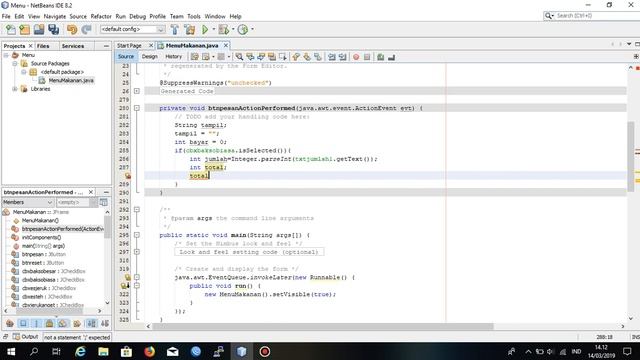
Task: Switch to the Start Page tab
Action: [129, 46]
